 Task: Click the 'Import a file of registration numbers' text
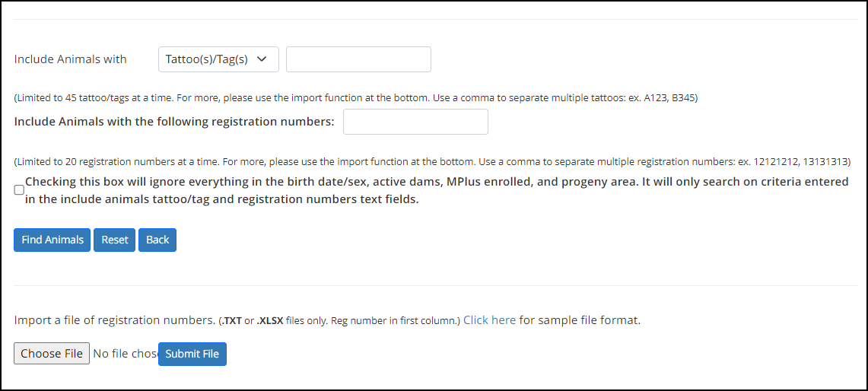click(x=114, y=320)
